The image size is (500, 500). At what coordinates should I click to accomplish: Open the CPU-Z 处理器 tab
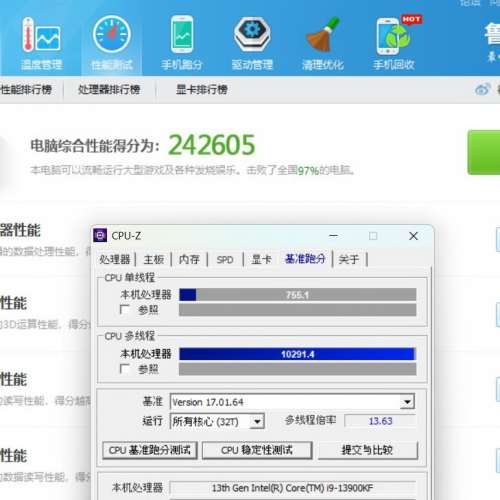coord(115,259)
